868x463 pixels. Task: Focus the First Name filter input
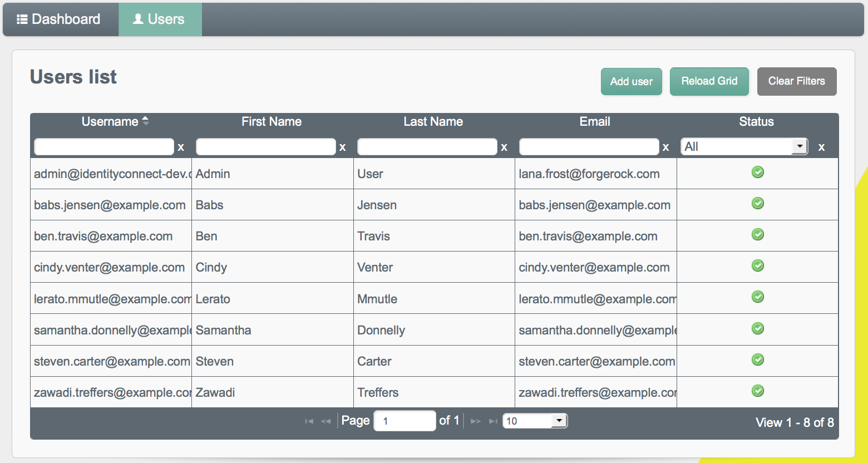(x=266, y=147)
